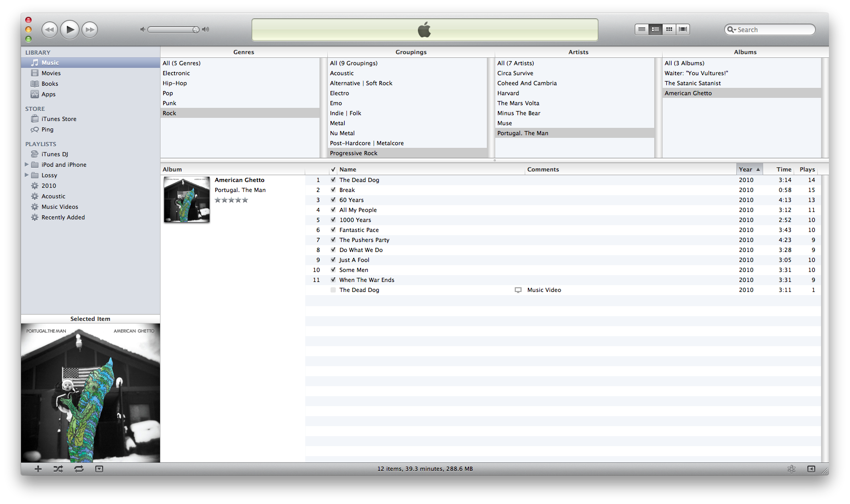Toggle shuffle in the bottom bar

pyautogui.click(x=58, y=469)
